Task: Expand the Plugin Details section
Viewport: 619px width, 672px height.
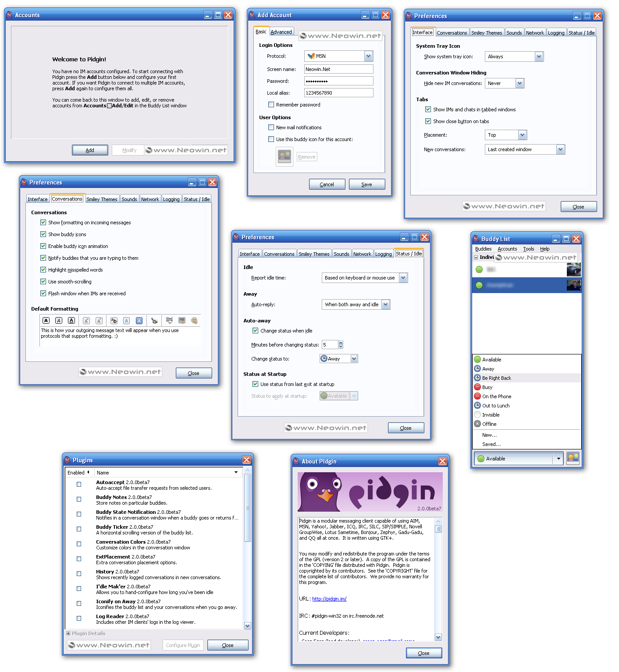Action: [x=68, y=633]
